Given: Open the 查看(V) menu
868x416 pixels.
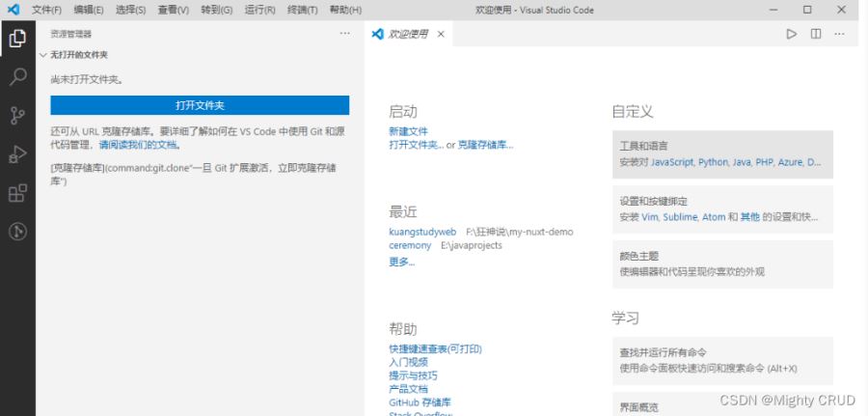Looking at the screenshot, I should pos(174,10).
